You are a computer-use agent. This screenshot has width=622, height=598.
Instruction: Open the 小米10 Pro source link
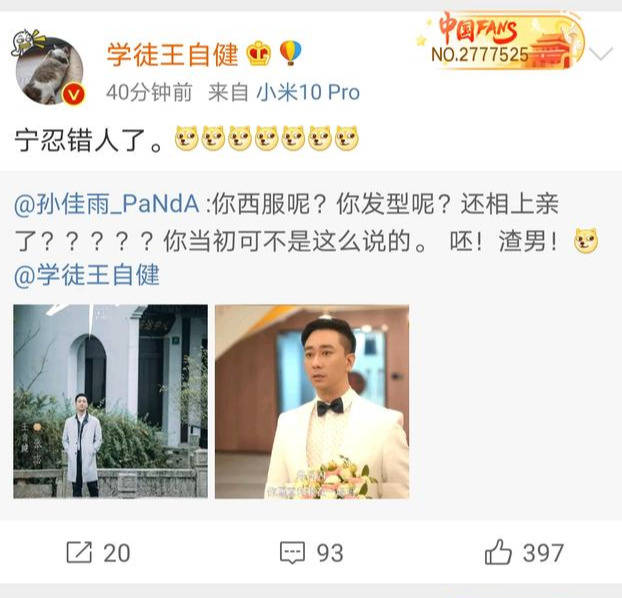pos(308,92)
